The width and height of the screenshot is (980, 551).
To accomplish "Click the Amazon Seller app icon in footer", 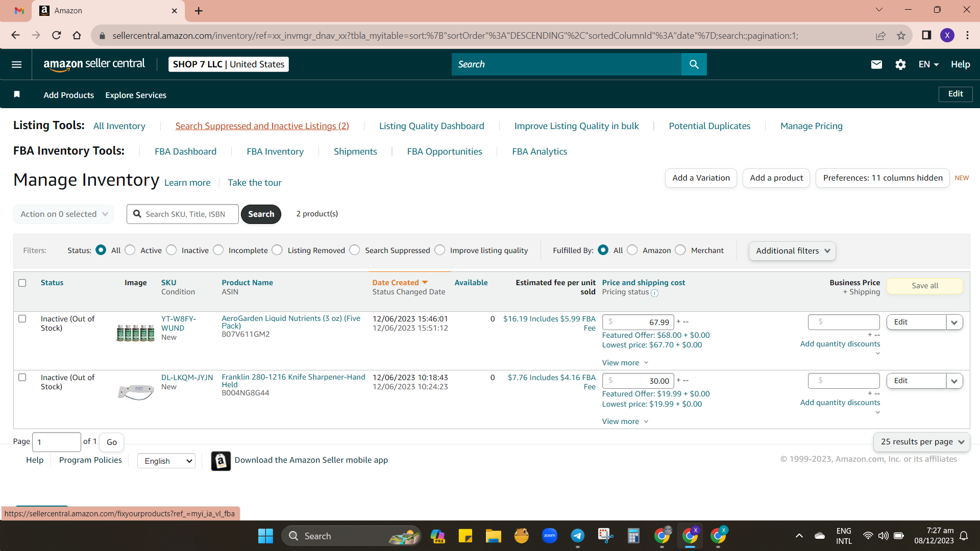I will [x=221, y=461].
